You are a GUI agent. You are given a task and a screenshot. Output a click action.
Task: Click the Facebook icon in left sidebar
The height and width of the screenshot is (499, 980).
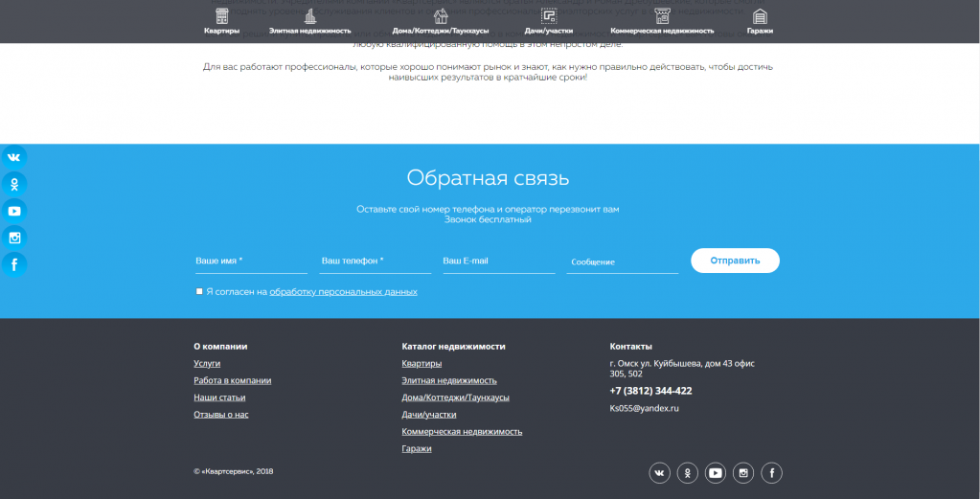pos(14,264)
